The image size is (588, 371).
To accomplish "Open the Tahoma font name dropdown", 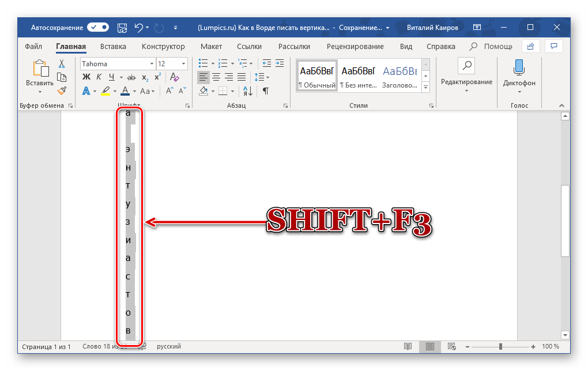I will [152, 64].
